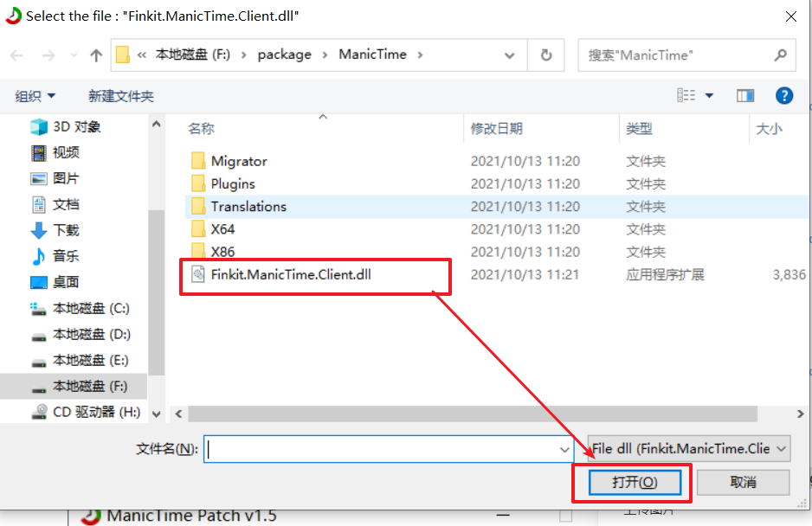Expand the address bar history dropdown
812x526 pixels.
[x=510, y=55]
